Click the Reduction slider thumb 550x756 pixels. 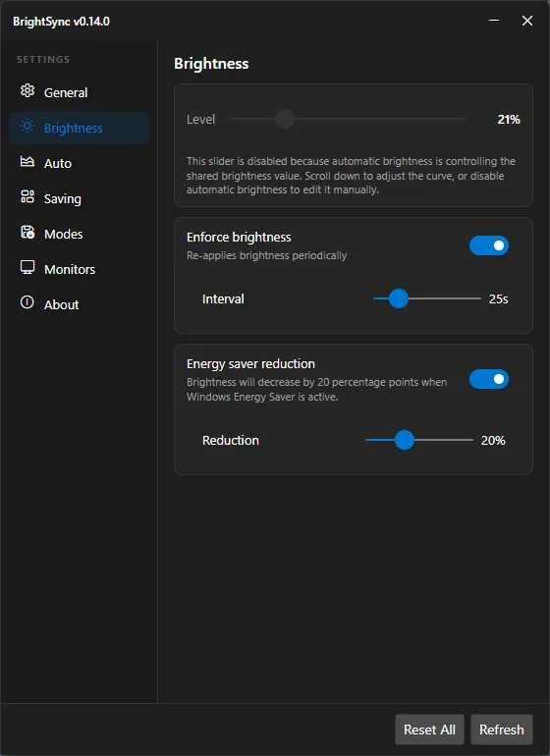pyautogui.click(x=405, y=440)
